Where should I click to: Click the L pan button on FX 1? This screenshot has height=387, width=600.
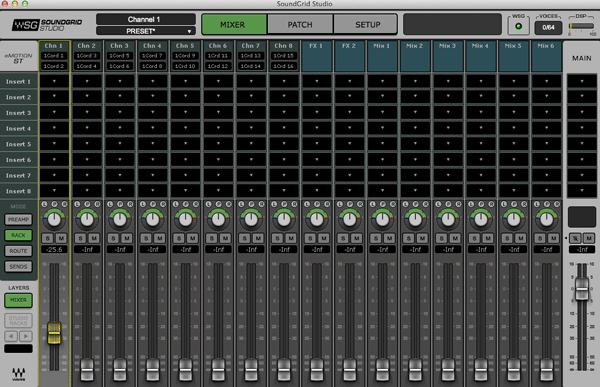point(307,204)
